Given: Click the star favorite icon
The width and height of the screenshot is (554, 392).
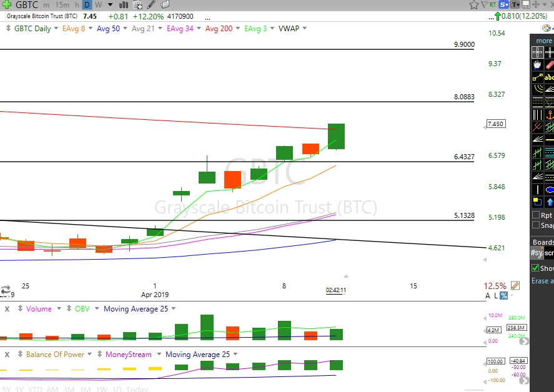Looking at the screenshot, I should (474, 5).
